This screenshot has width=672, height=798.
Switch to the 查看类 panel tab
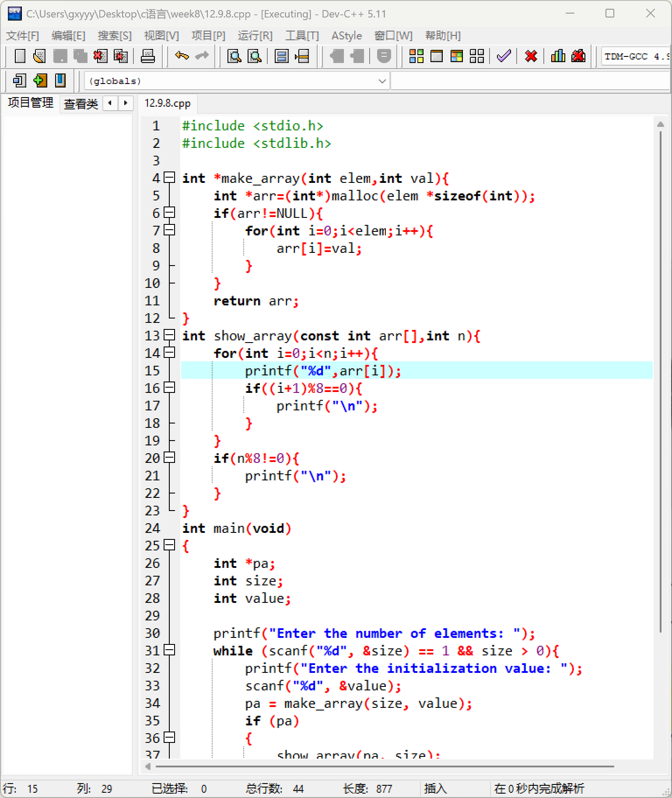coord(81,104)
